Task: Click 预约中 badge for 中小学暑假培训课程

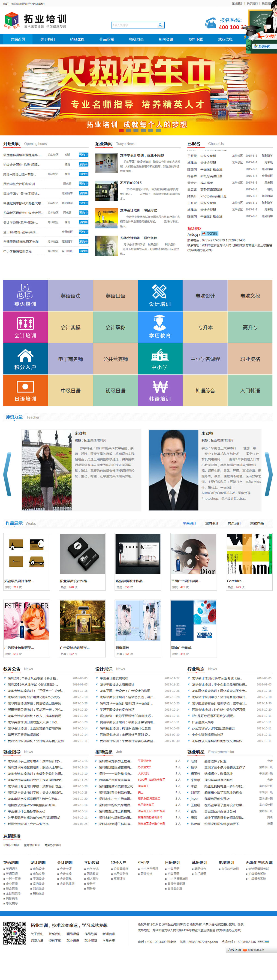Action: tap(83, 251)
